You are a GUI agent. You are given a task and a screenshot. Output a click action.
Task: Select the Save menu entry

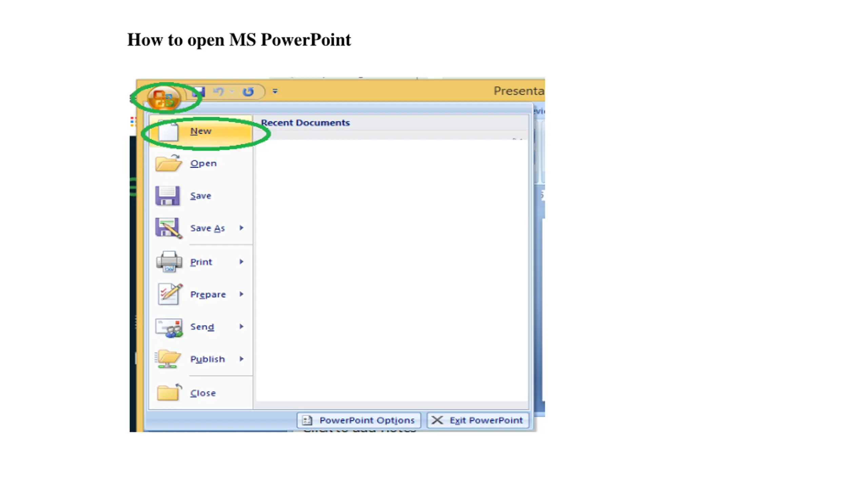201,196
